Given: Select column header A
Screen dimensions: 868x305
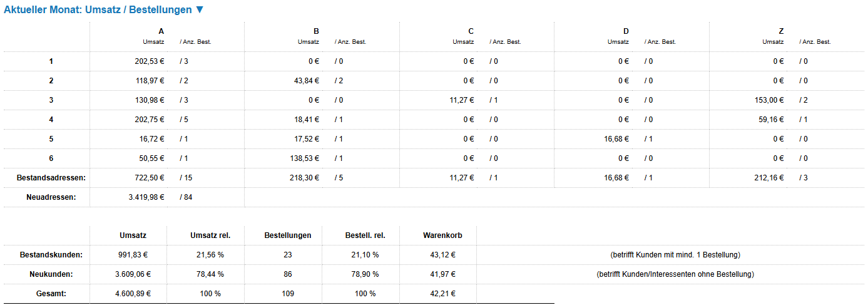Looking at the screenshot, I should [x=161, y=31].
